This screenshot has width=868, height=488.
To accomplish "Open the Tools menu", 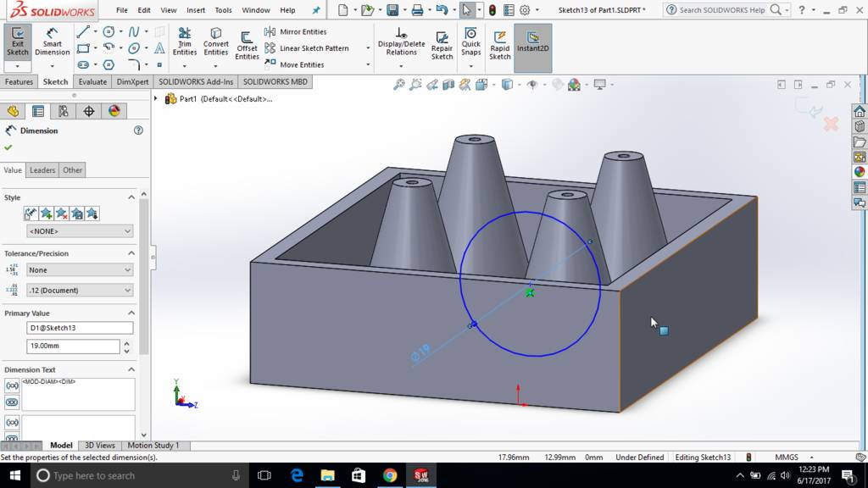I will pyautogui.click(x=223, y=10).
